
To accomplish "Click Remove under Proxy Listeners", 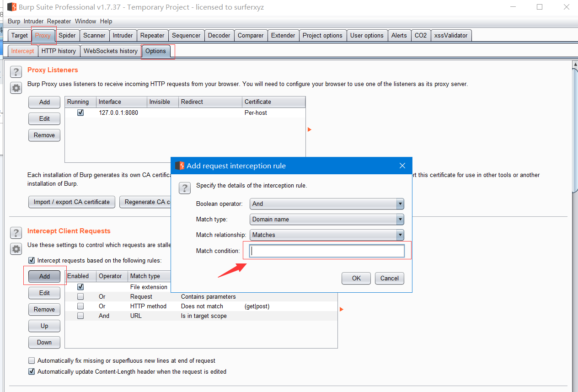I will coord(44,135).
